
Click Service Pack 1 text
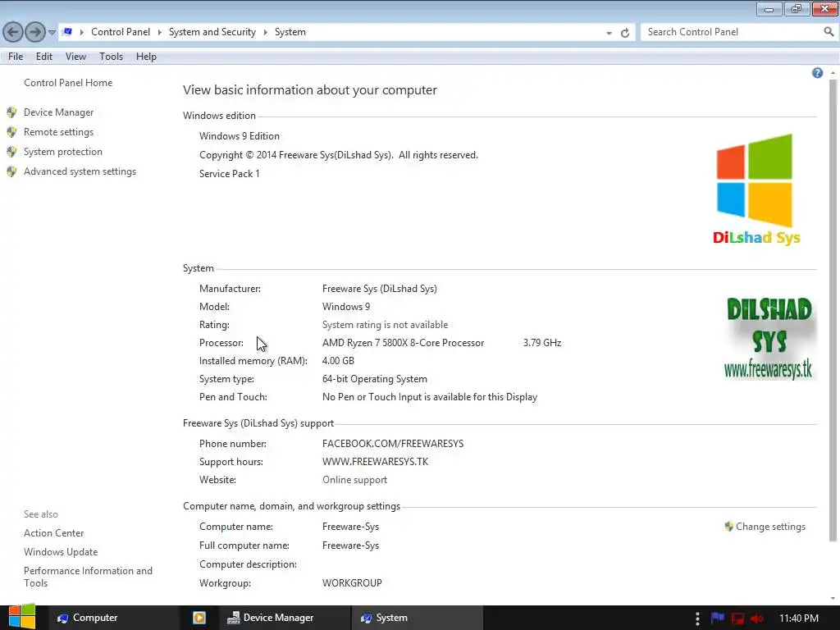230,174
